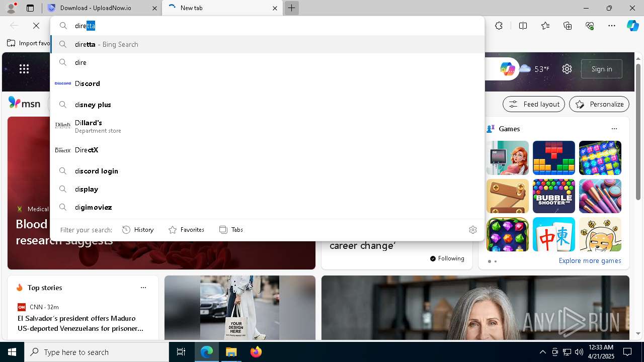View the 53°F weather widget

(534, 69)
